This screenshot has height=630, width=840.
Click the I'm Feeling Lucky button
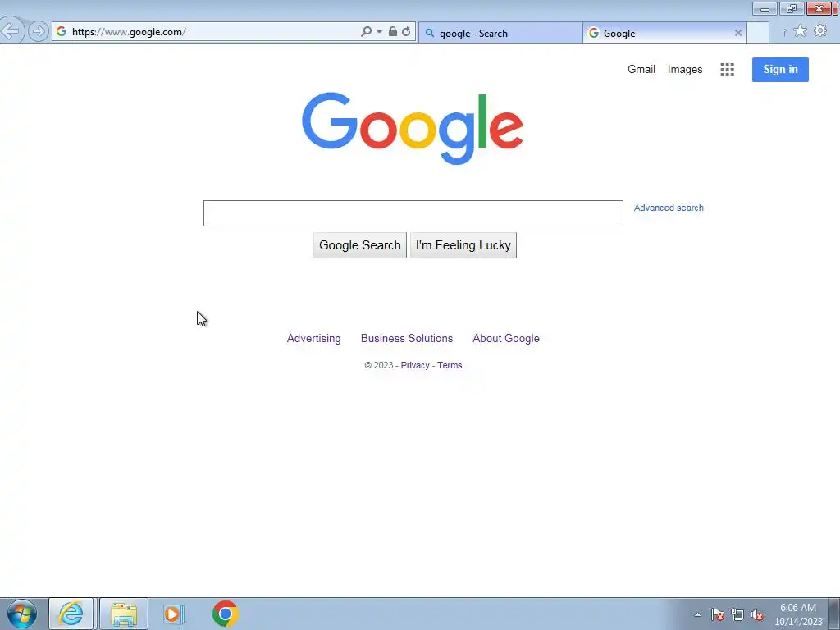coord(463,245)
